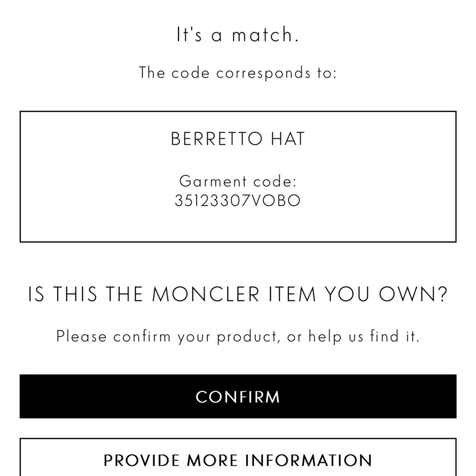
Task: Click the word INFORMATION on the outlined button
Action: [308, 460]
